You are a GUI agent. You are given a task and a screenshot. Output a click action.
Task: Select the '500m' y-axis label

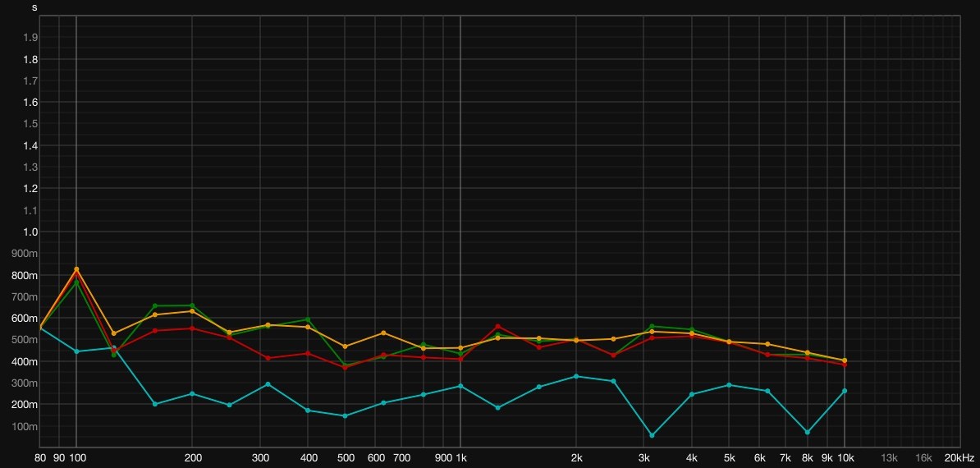click(25, 340)
